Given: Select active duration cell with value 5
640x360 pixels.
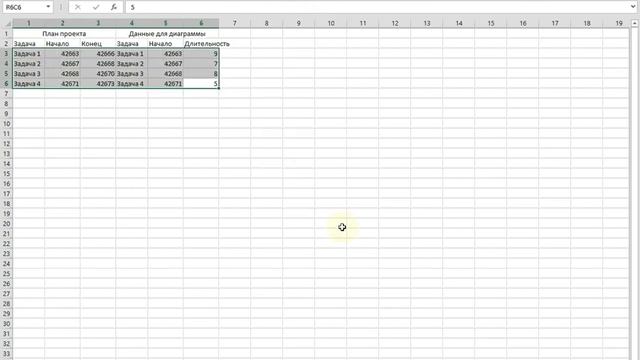Looking at the screenshot, I should 201,84.
